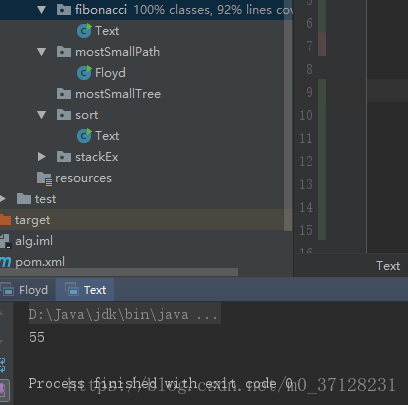Select Text class under sort
408x405 pixels.
(107, 136)
